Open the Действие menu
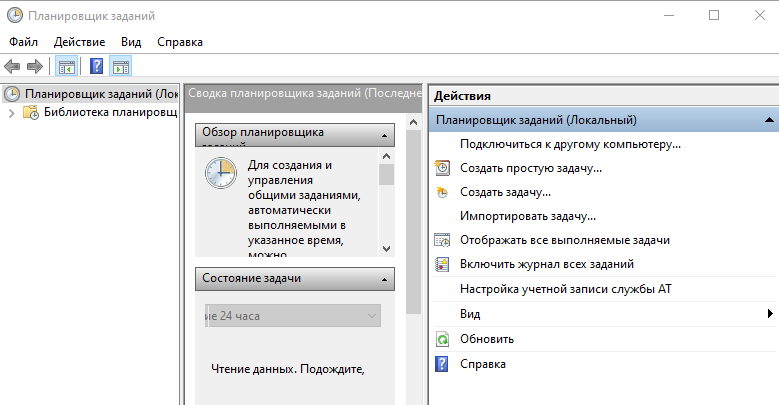Image resolution: width=779 pixels, height=405 pixels. (79, 42)
